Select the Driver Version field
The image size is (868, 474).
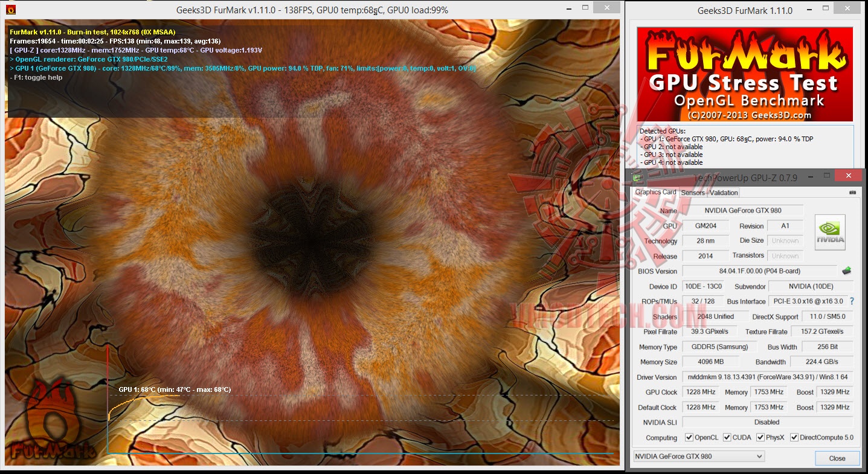tap(768, 377)
